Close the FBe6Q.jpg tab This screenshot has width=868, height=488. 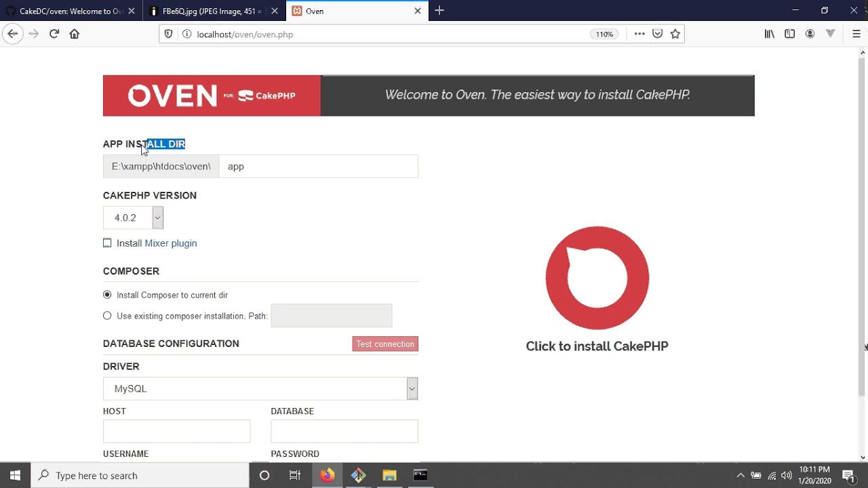(273, 11)
